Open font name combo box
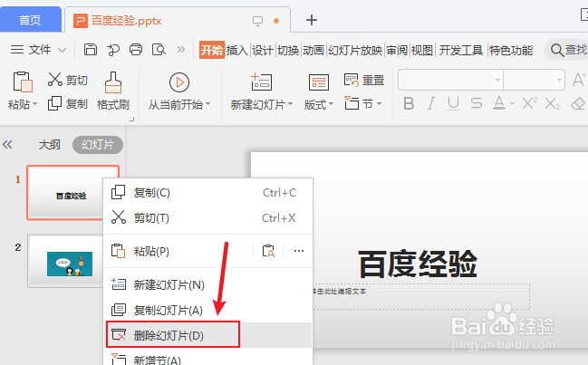Screen dimensions: 588x365 (450, 80)
